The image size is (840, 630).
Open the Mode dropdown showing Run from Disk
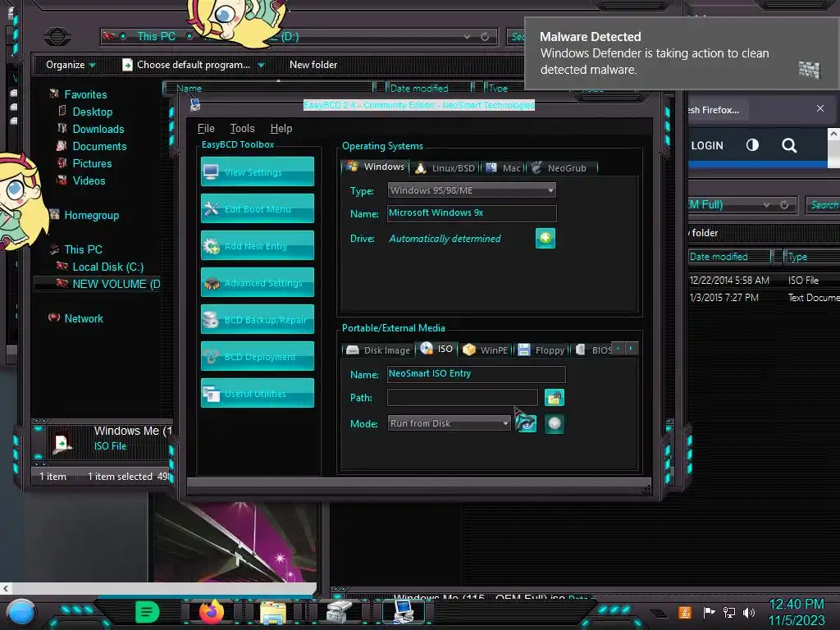coord(449,423)
